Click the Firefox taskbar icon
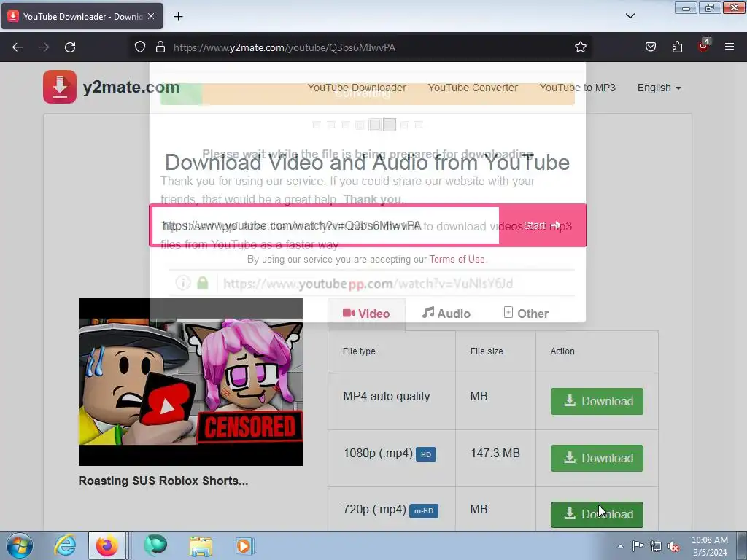 pos(107,545)
